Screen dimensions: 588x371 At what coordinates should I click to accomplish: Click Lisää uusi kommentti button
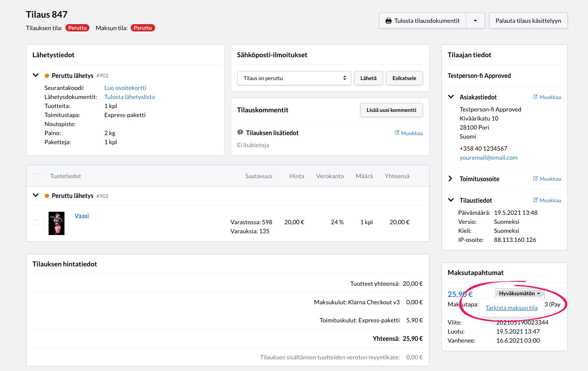[x=392, y=110]
